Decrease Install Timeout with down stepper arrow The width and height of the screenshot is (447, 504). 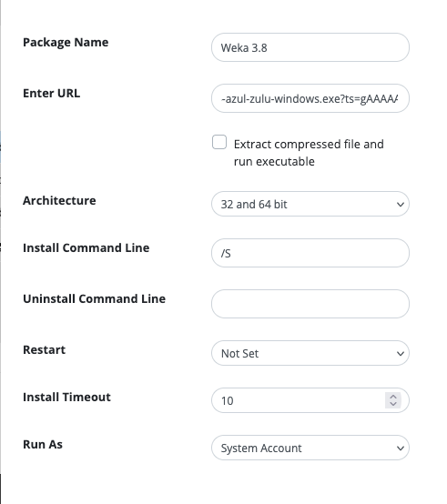pyautogui.click(x=393, y=404)
